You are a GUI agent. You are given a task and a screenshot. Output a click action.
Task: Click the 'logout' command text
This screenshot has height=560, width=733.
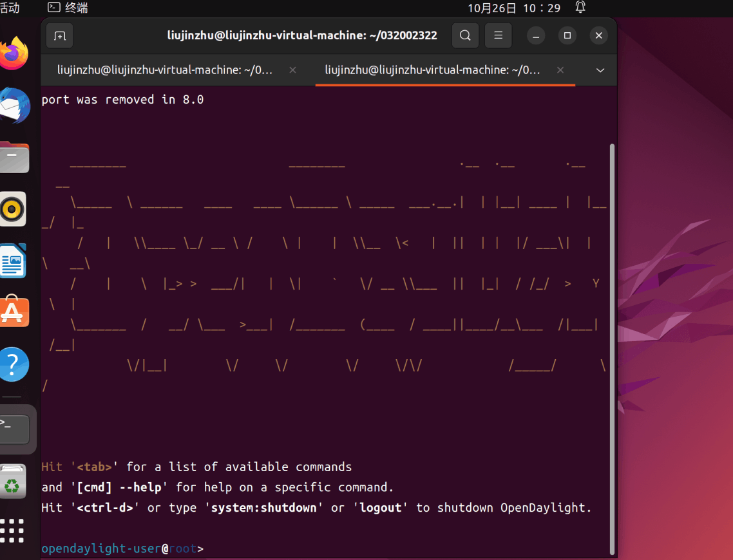pos(380,508)
